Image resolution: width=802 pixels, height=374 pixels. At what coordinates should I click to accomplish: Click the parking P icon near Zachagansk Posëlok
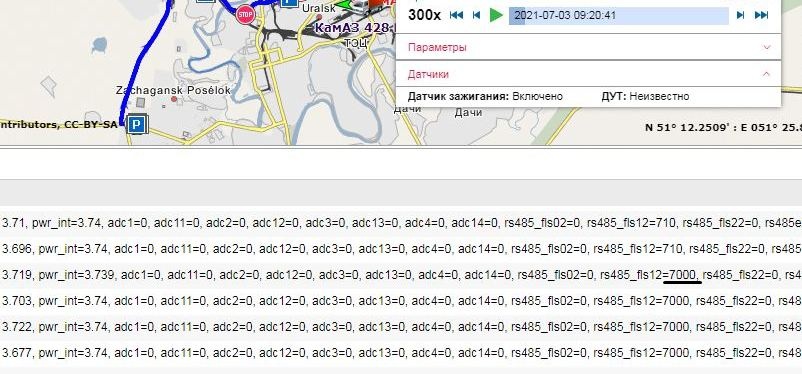click(x=137, y=123)
